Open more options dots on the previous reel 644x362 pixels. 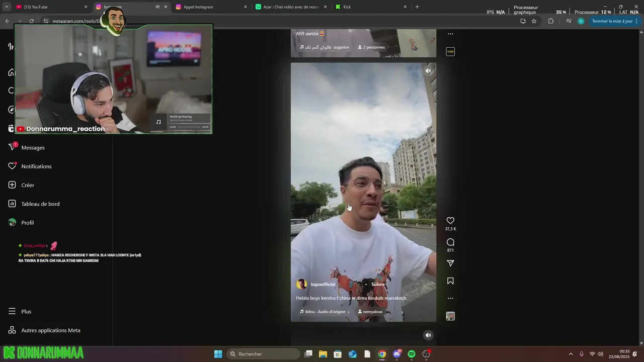450,34
